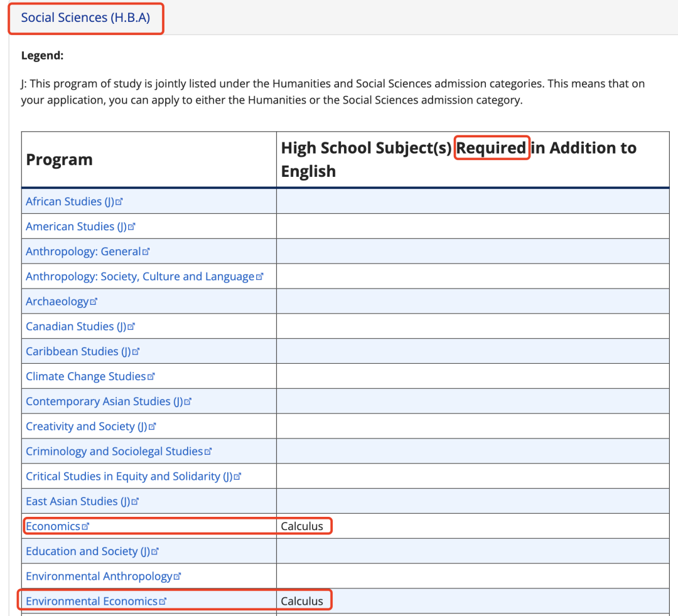
Task: Click external link icon after Anthropology: General
Action: (146, 252)
